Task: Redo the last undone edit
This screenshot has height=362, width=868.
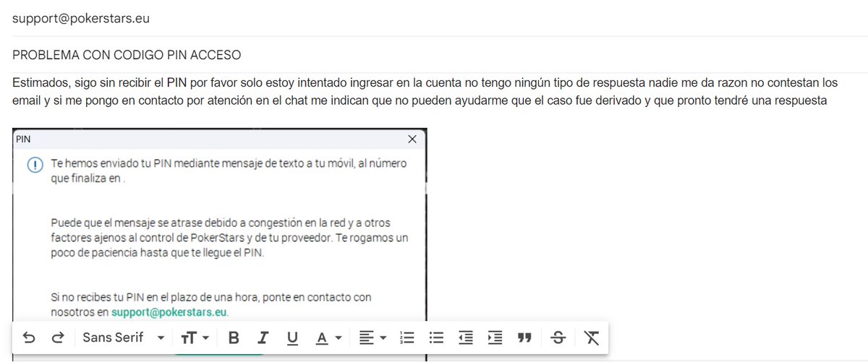Action: [57, 337]
